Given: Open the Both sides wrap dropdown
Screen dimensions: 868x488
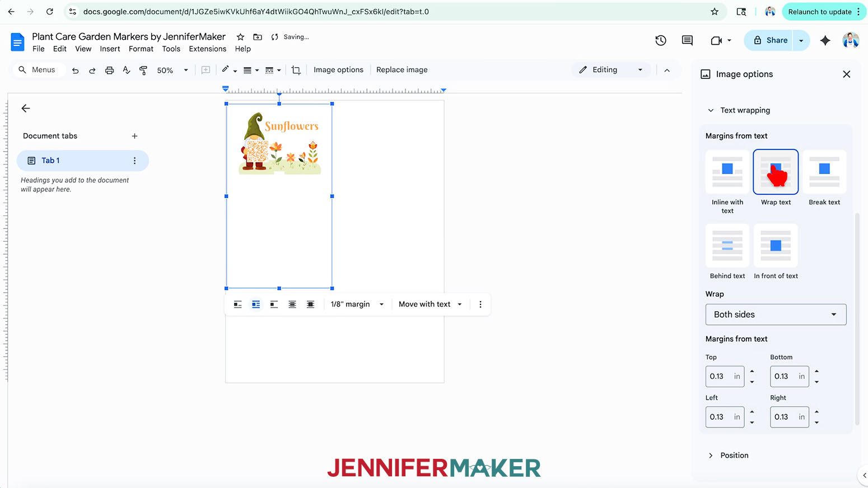Looking at the screenshot, I should point(776,315).
